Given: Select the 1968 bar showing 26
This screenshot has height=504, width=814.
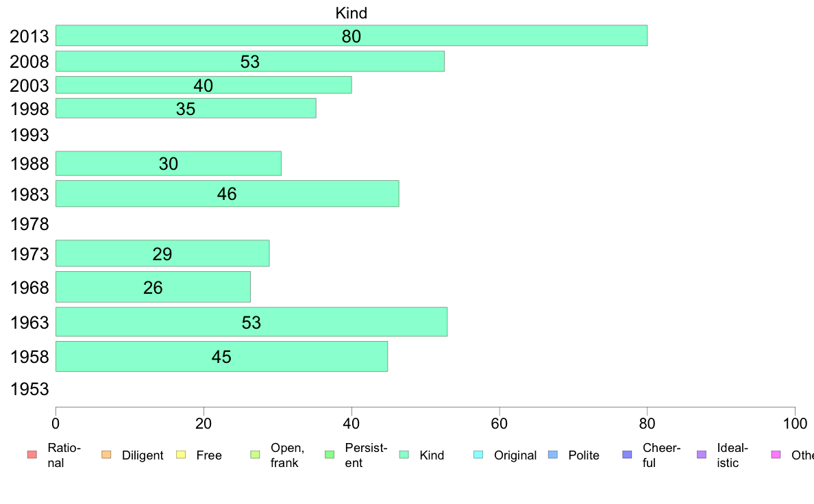Looking at the screenshot, I should [153, 286].
